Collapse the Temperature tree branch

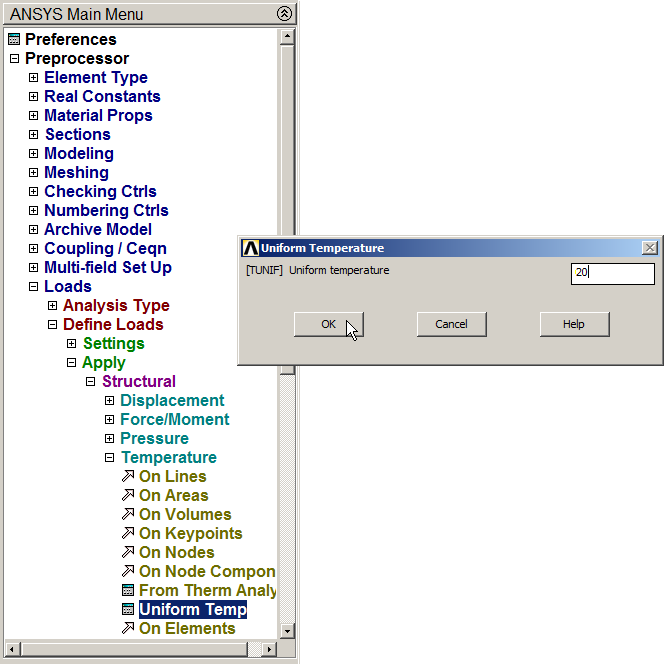[x=110, y=458]
